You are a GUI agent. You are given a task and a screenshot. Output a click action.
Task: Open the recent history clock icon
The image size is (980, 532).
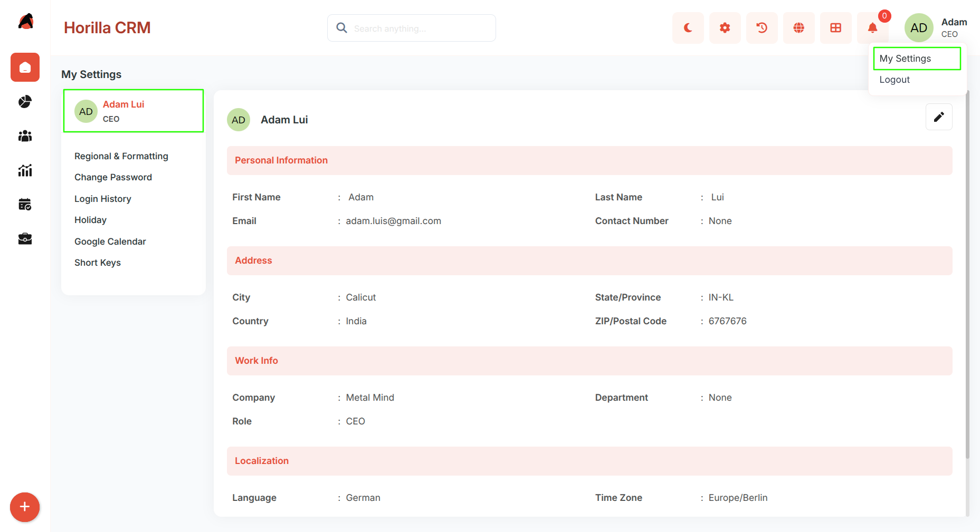tap(762, 28)
